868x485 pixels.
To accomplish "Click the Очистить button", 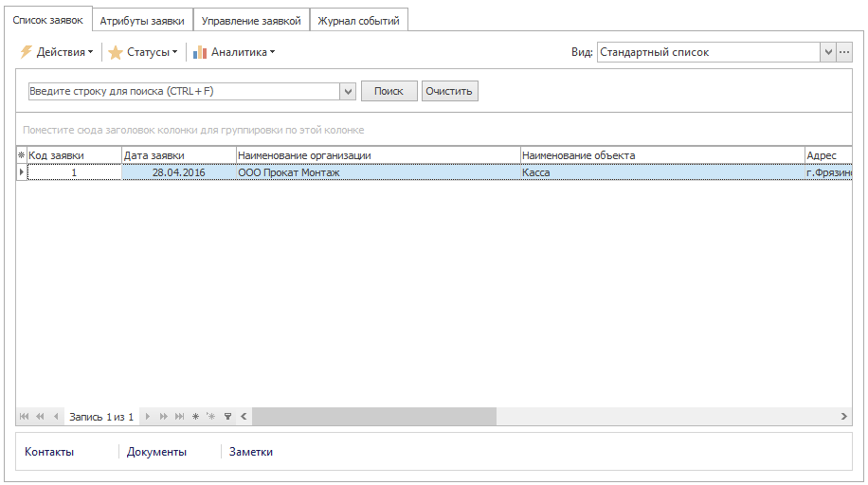I will click(x=449, y=91).
